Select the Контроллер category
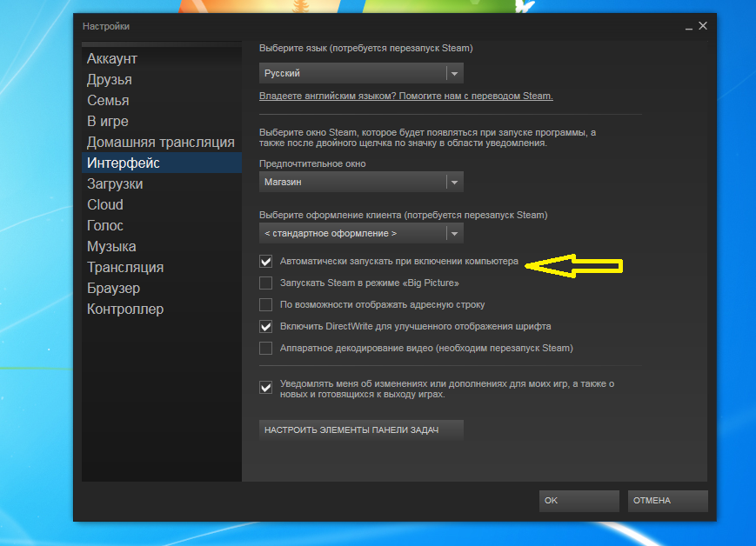 coord(162,309)
